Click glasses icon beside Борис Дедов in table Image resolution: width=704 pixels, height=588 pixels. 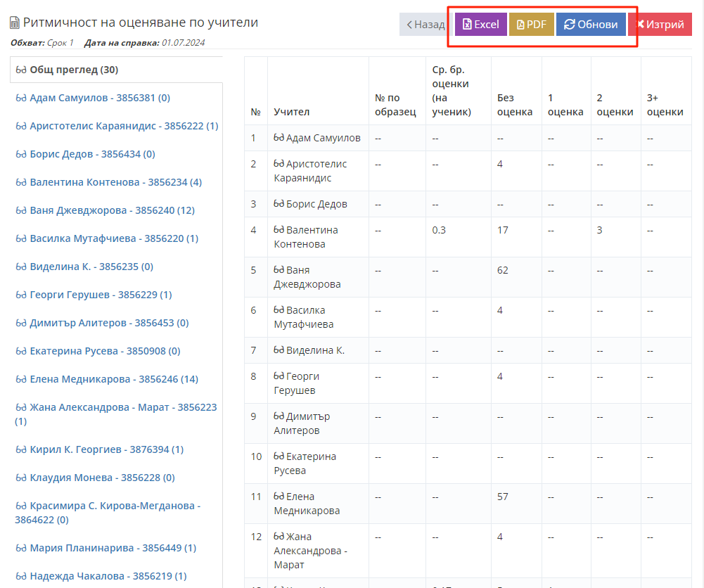pyautogui.click(x=279, y=204)
